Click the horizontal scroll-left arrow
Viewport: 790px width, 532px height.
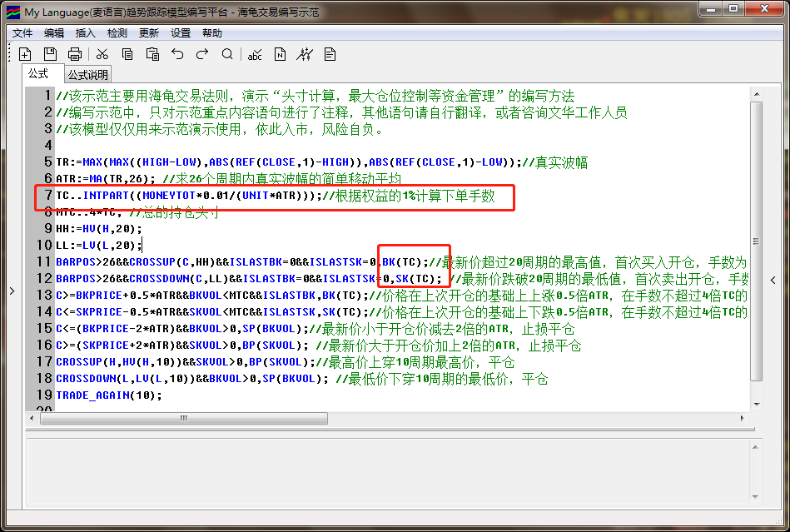(x=32, y=418)
